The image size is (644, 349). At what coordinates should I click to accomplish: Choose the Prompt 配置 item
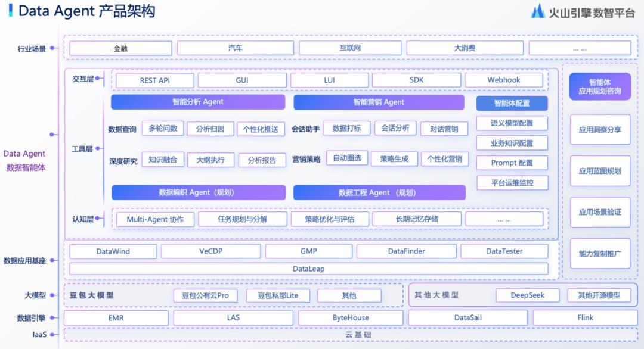[512, 163]
